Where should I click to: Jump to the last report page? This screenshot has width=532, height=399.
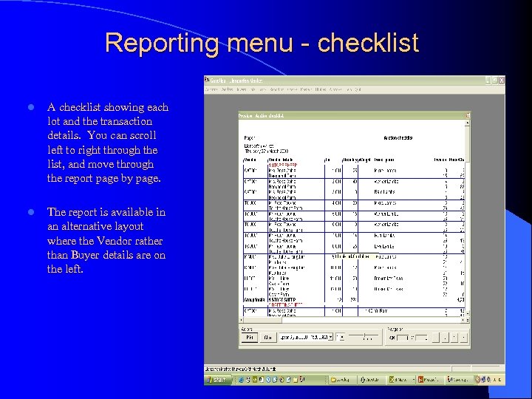pyautogui.click(x=464, y=338)
